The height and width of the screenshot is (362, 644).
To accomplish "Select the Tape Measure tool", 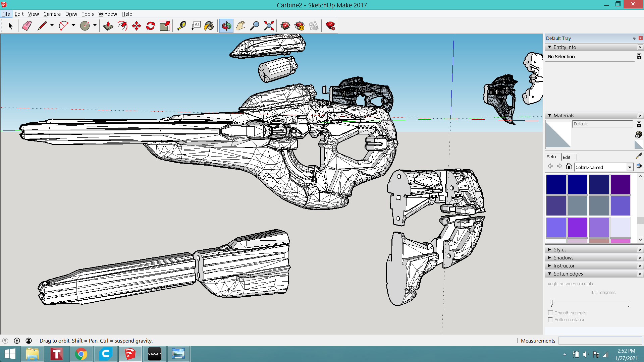I will point(181,26).
